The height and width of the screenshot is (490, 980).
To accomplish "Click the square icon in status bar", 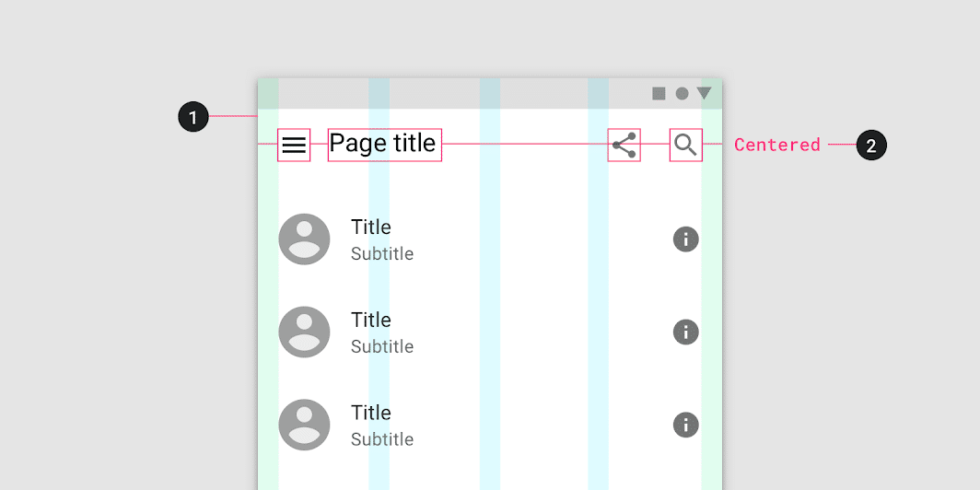I will (x=659, y=94).
